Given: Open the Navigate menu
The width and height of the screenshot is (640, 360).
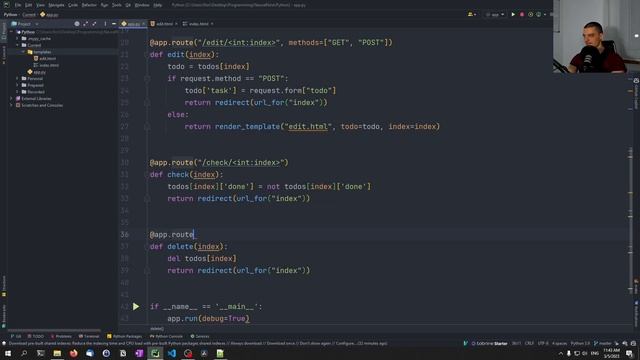Looking at the screenshot, I should click(x=56, y=5).
